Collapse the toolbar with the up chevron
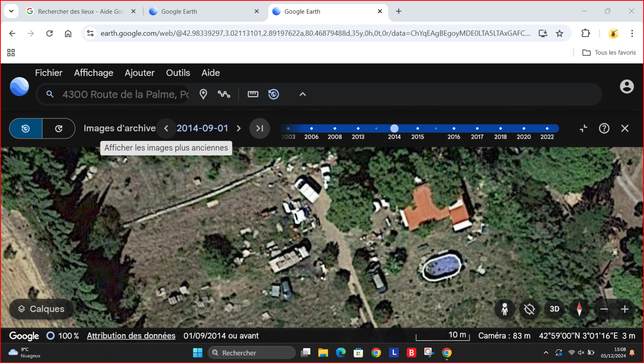 tap(303, 94)
